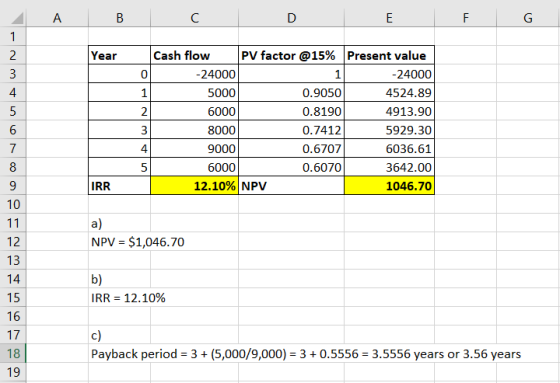
Task: Select column E header
Action: pyautogui.click(x=390, y=18)
